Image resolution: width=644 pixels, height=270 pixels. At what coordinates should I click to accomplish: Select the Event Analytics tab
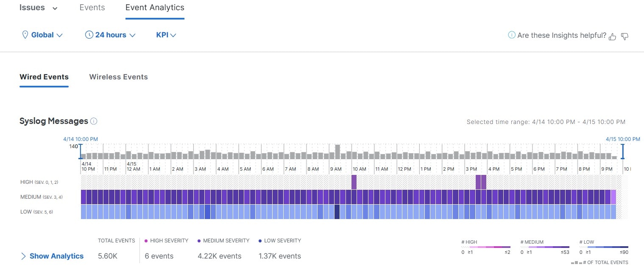[155, 8]
